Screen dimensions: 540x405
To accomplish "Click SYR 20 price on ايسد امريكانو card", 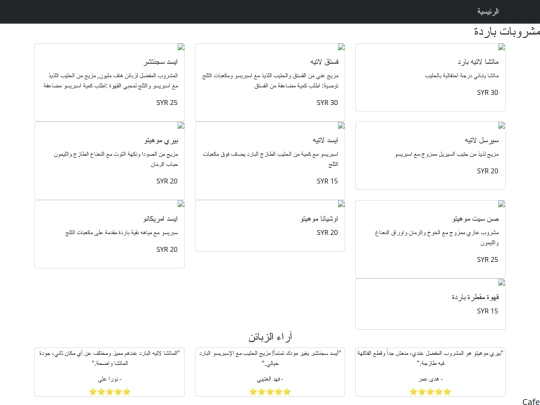I will tap(167, 249).
